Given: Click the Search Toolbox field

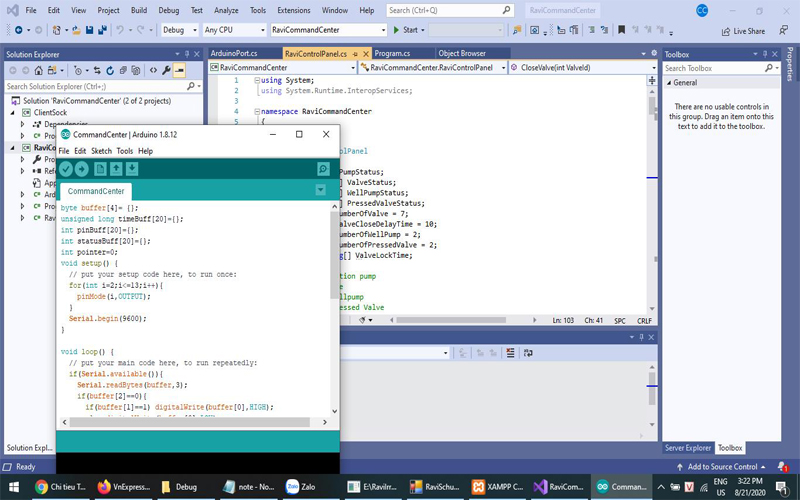Looking at the screenshot, I should (x=721, y=68).
